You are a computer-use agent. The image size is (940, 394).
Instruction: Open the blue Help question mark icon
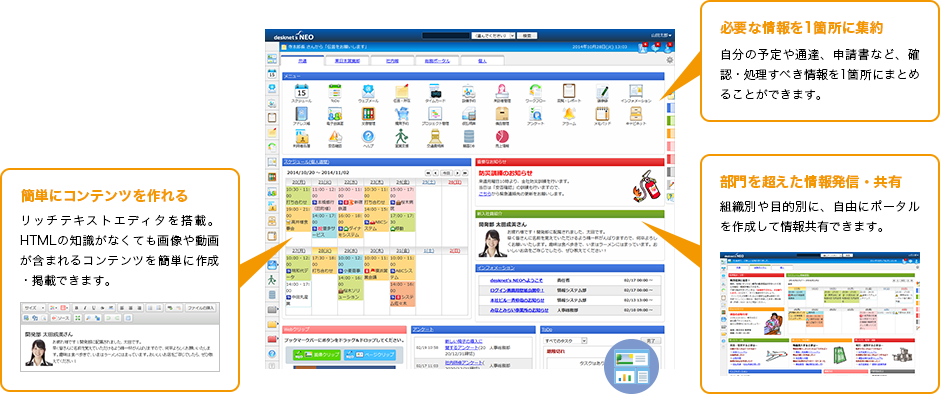click(368, 137)
